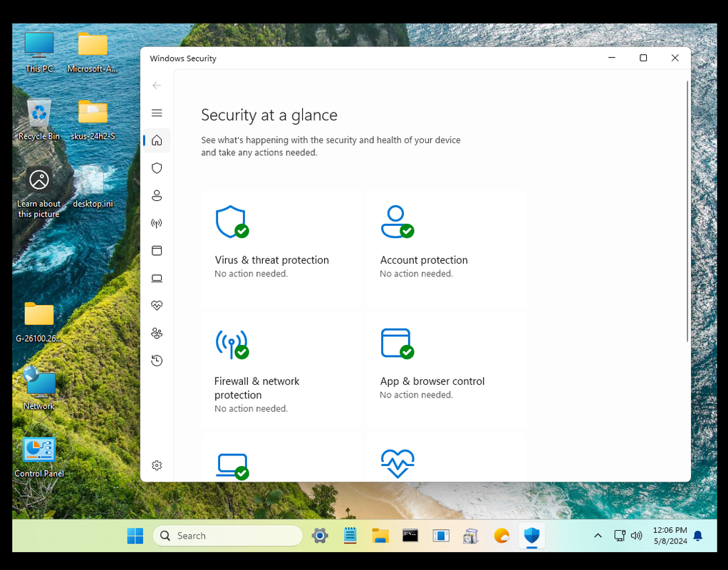Open the Windows Start button

tap(135, 536)
